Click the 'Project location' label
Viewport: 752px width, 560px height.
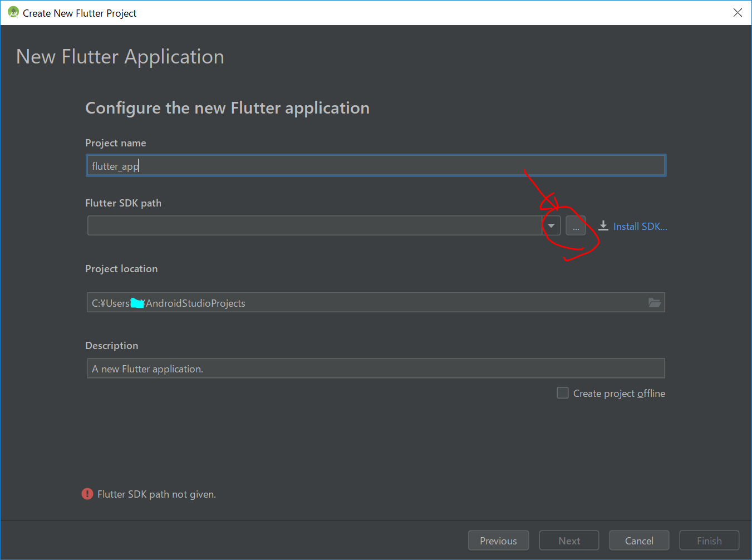tap(121, 269)
